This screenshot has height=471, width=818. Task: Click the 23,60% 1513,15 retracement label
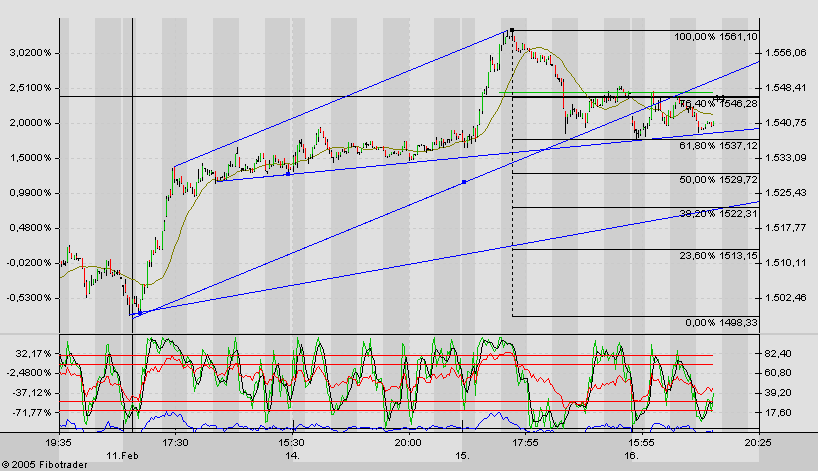tap(718, 256)
